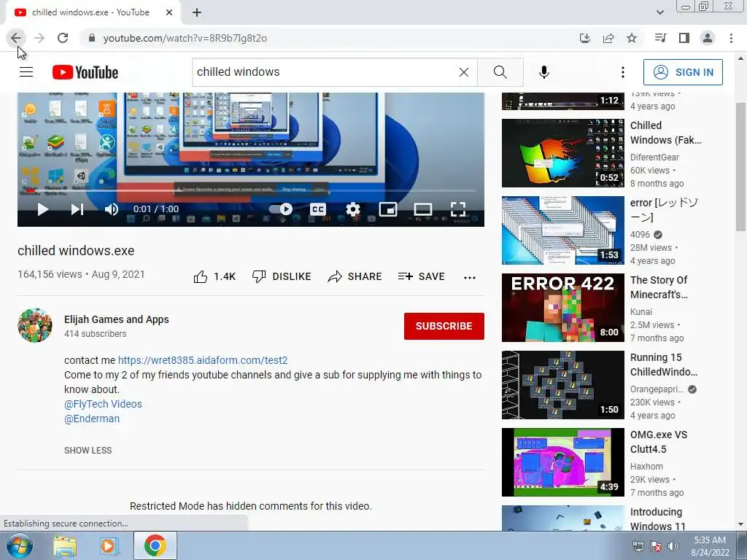This screenshot has width=747, height=560.
Task: Open Windows Start menu orb
Action: click(x=19, y=545)
